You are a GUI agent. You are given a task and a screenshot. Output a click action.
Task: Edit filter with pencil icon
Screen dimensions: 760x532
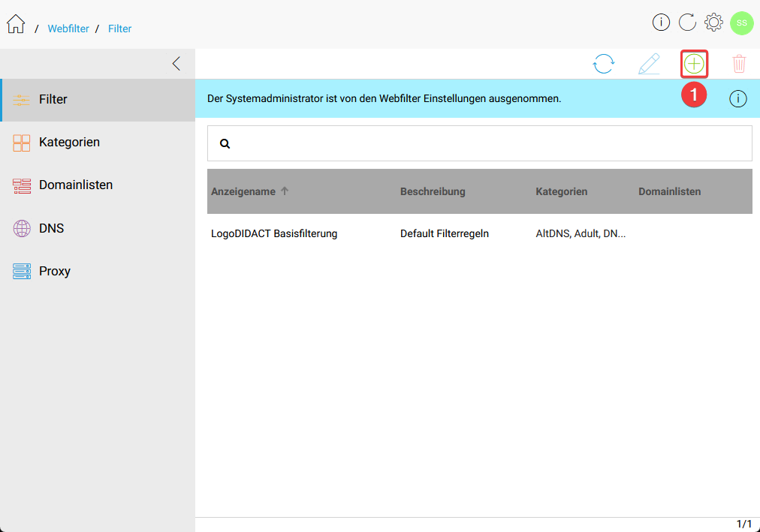point(649,64)
